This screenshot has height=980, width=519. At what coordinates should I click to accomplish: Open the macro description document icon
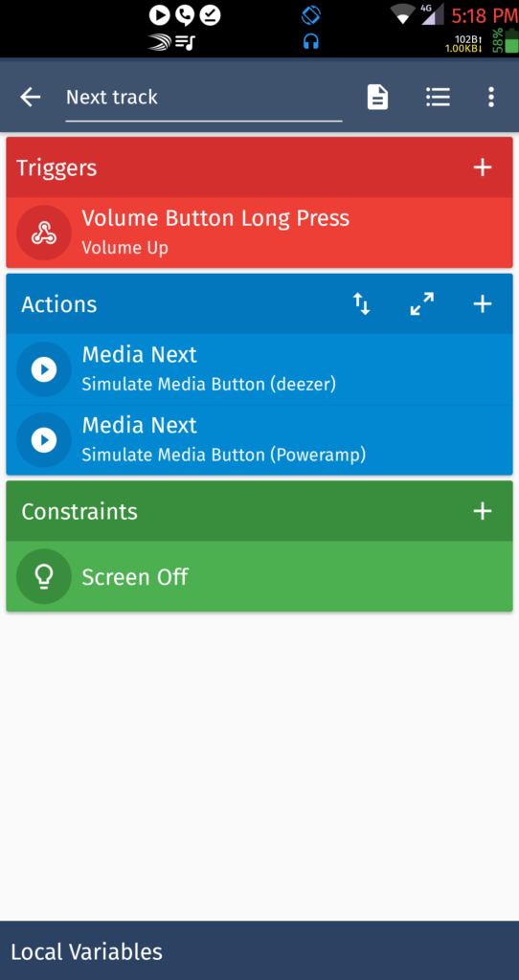[x=377, y=97]
